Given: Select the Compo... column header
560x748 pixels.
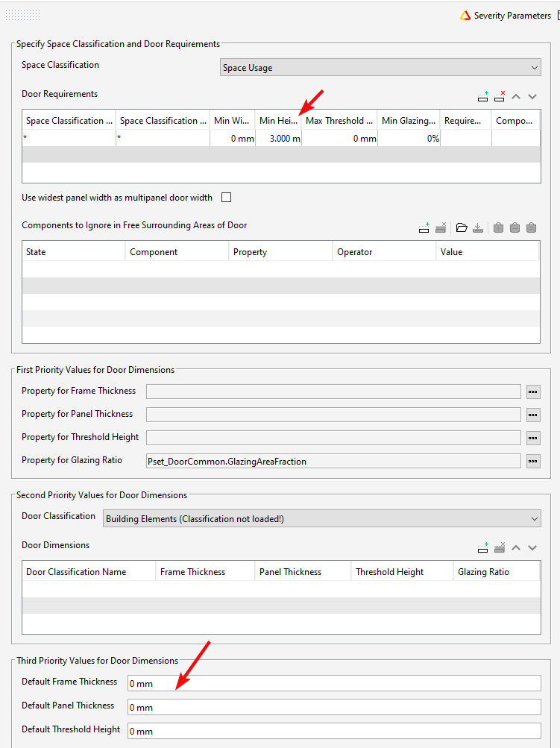Looking at the screenshot, I should pos(516,121).
